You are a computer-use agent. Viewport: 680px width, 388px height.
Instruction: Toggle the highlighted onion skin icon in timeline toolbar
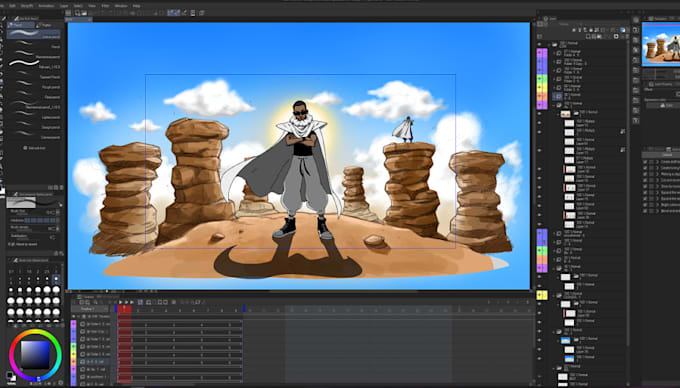pos(140,302)
